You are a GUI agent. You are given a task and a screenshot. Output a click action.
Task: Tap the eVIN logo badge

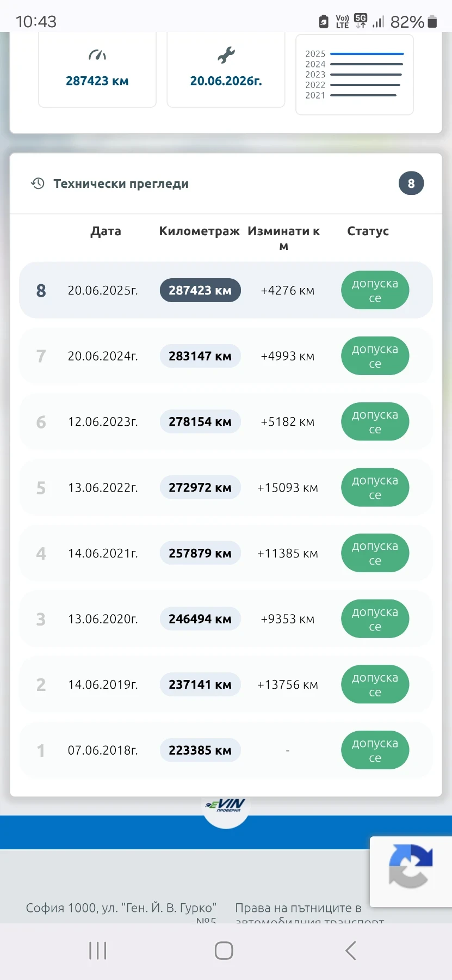coord(226,805)
